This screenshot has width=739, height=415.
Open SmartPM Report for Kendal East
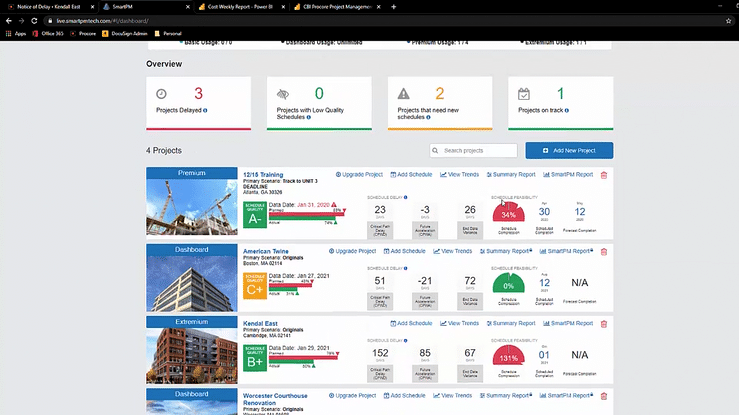point(568,324)
